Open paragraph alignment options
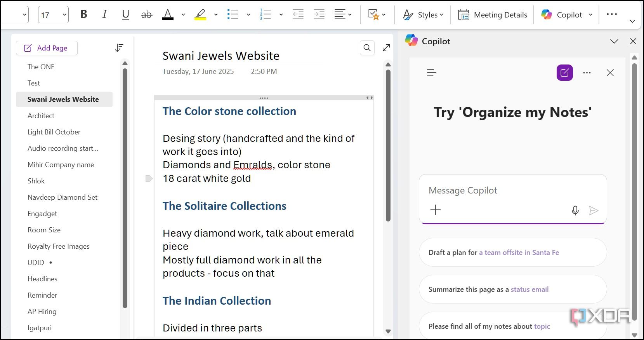This screenshot has height=340, width=644. (343, 14)
